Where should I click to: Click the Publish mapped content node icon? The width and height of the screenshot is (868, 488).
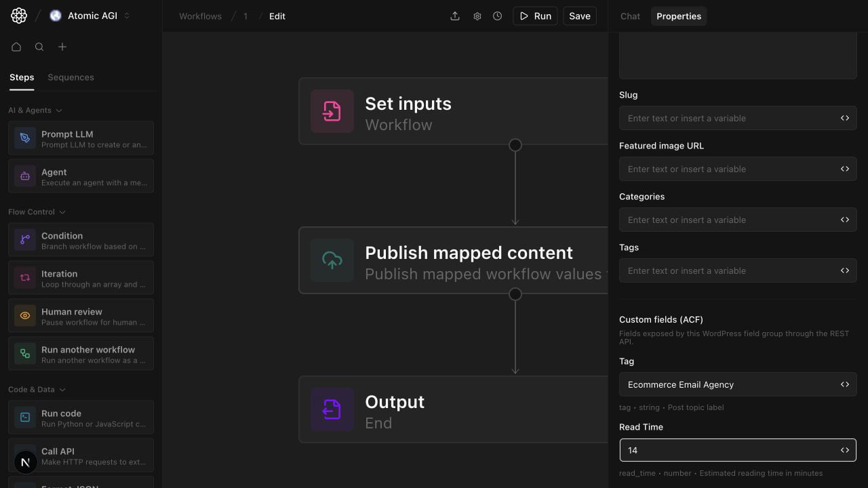pos(332,260)
